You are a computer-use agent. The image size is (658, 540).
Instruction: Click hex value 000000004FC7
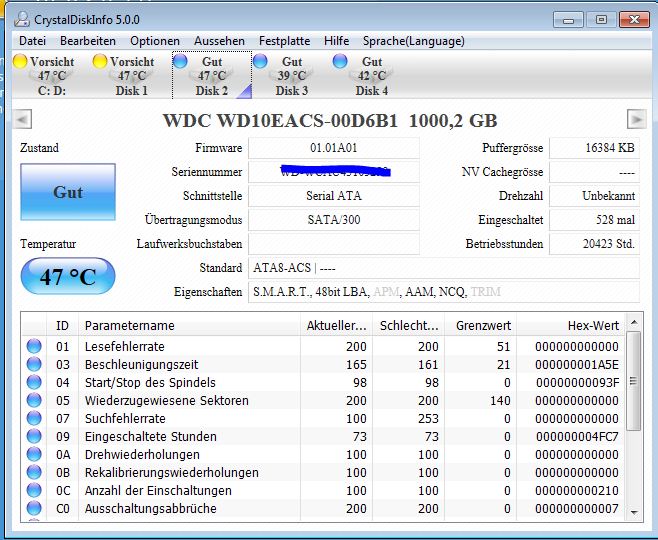click(577, 437)
